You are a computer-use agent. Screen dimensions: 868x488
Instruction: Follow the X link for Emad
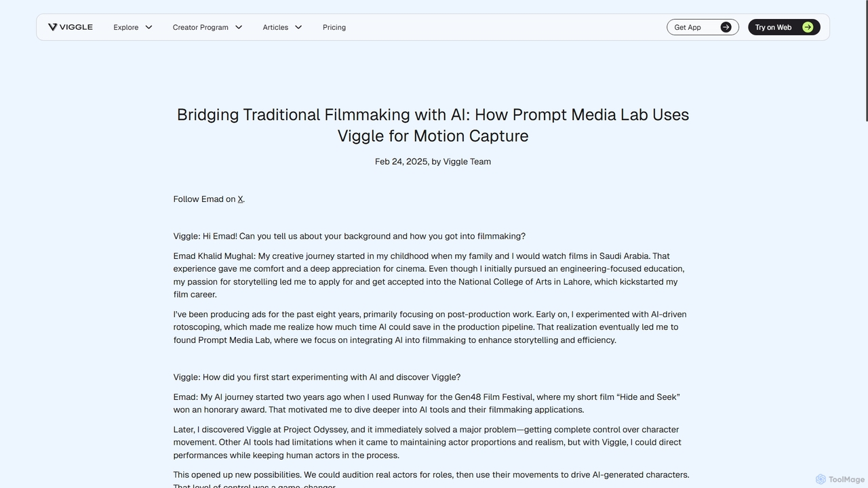240,199
